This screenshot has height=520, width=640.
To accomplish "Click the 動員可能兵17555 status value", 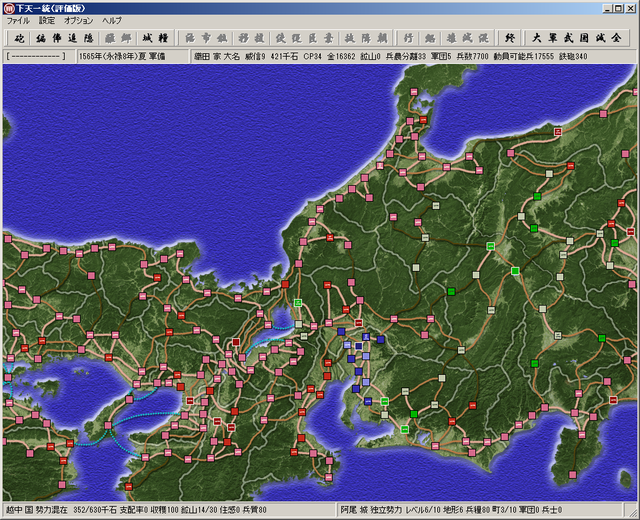I will point(524,56).
